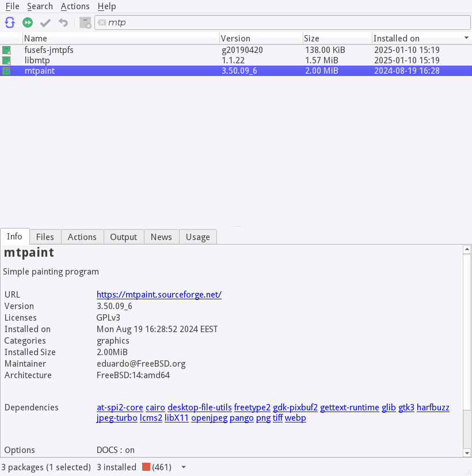The image size is (472, 476).
Task: Open the desktop-file-utils dependency link
Action: [x=200, y=408]
